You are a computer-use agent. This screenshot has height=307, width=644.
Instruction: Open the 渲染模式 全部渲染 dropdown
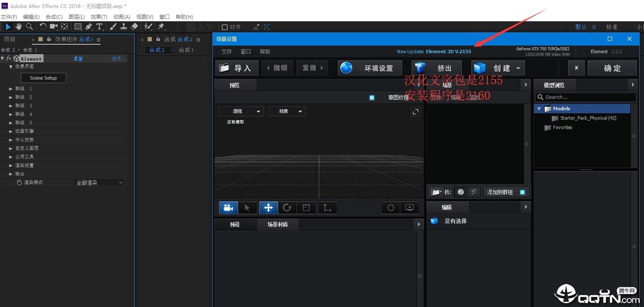(x=99, y=182)
